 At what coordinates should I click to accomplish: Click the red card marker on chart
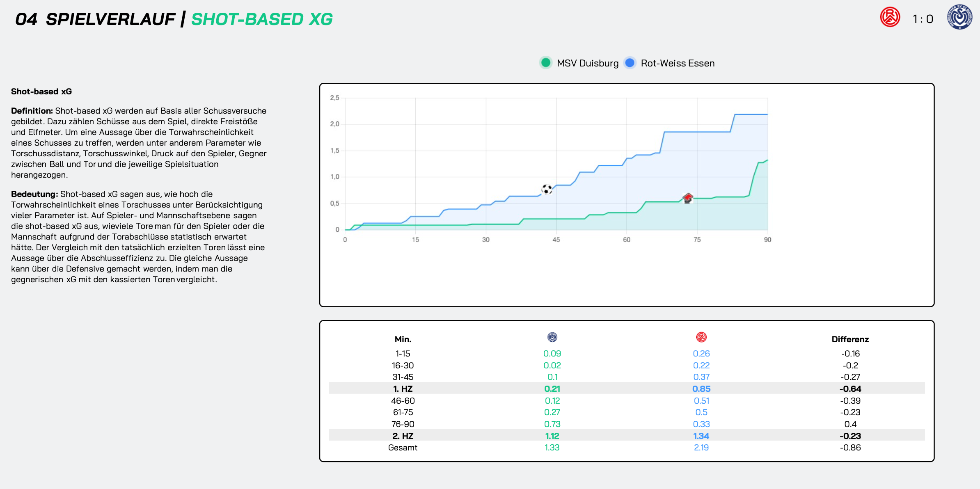tap(688, 198)
